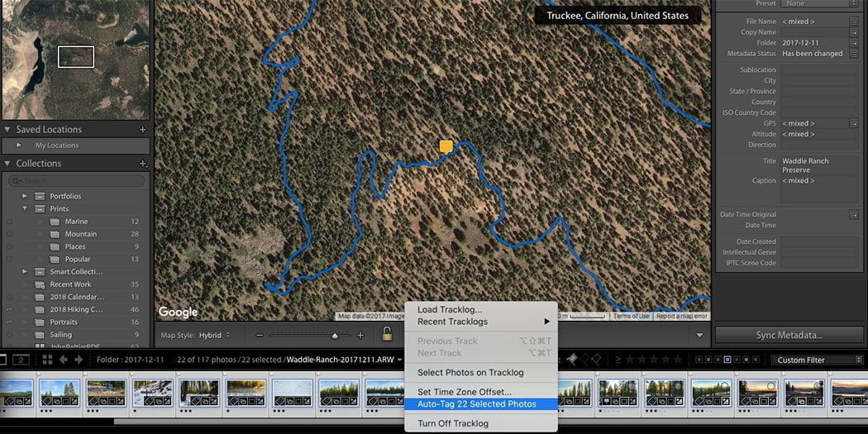Click the blue color label filter swatch
868x434 pixels.
click(x=728, y=360)
